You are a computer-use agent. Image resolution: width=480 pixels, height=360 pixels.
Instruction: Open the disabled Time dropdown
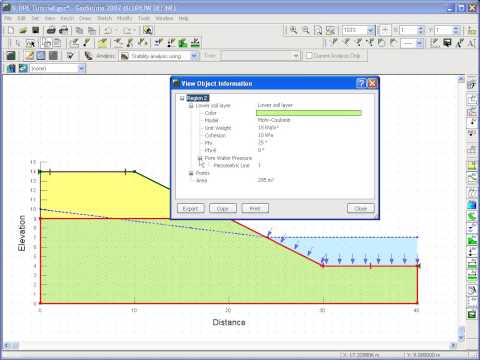tap(295, 56)
